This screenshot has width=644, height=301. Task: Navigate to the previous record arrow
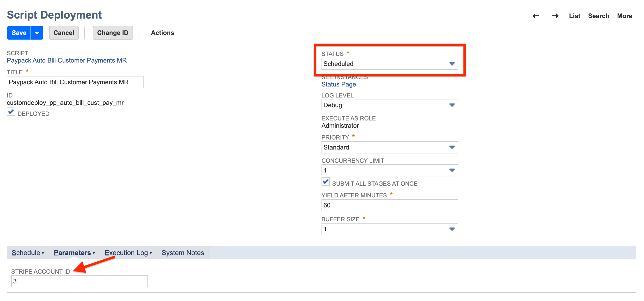tap(536, 16)
